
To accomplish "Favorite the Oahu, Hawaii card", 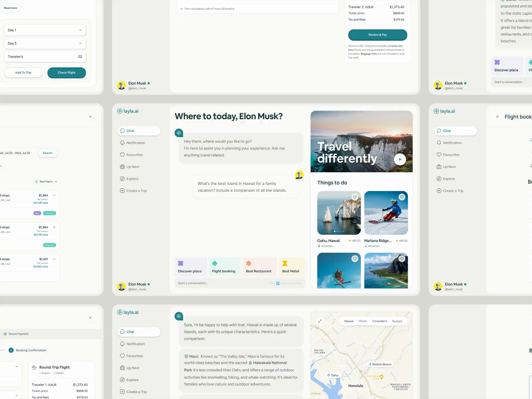I will [355, 197].
